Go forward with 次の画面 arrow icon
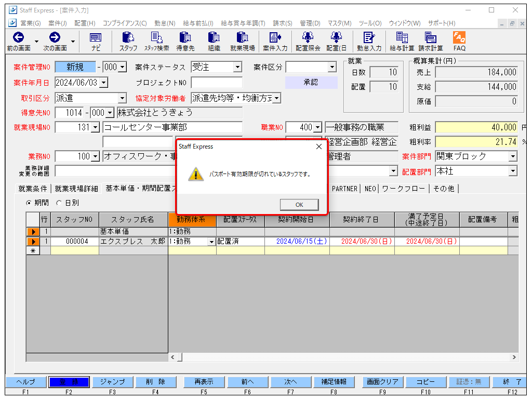Screen dimensions: 532x399 tap(55, 37)
